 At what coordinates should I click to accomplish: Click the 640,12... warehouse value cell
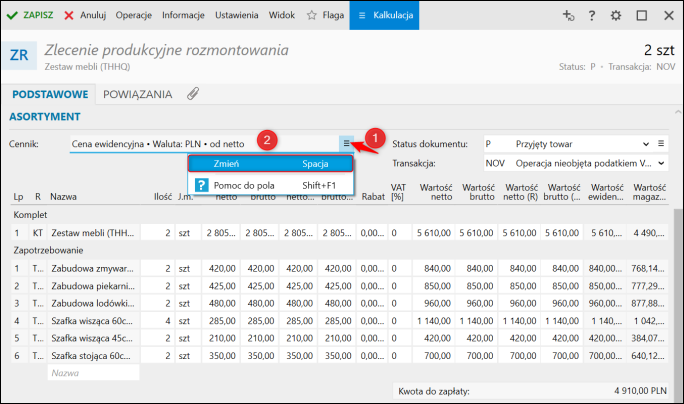coord(648,356)
